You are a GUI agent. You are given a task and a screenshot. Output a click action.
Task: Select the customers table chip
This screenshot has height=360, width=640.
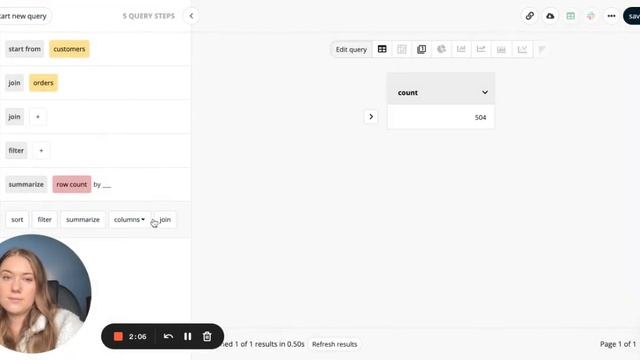coord(69,49)
